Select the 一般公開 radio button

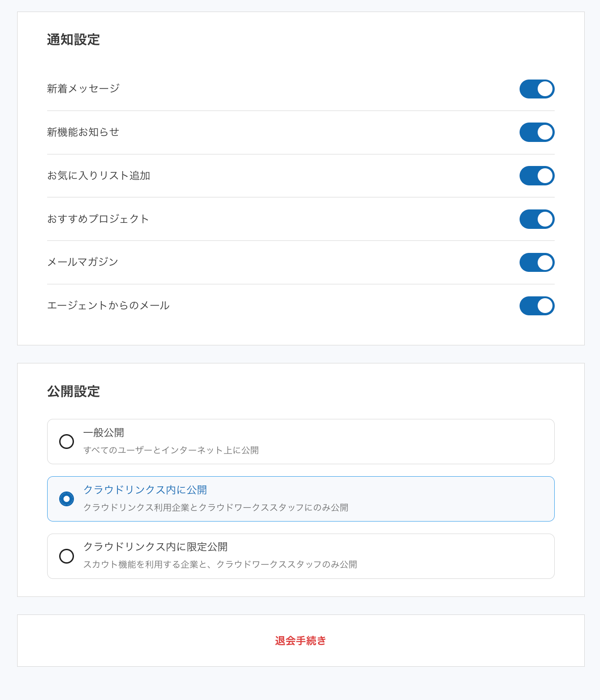click(x=67, y=442)
